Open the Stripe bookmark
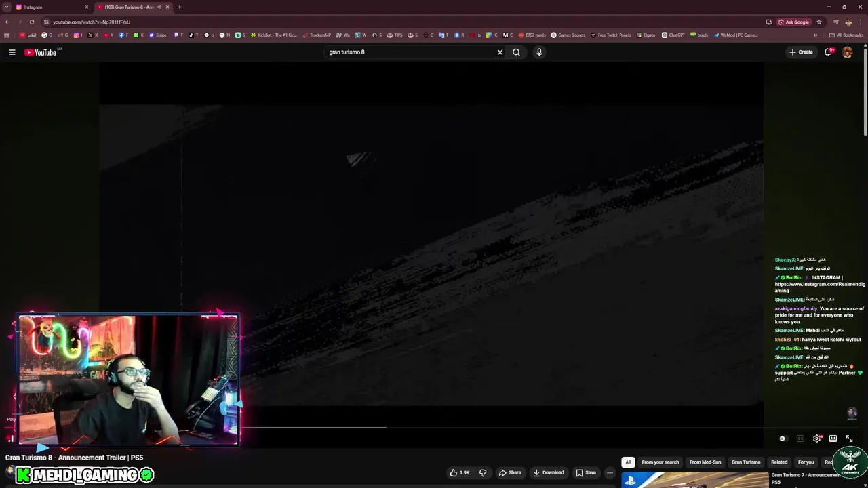Viewport: 868px width, 488px height. [158, 35]
